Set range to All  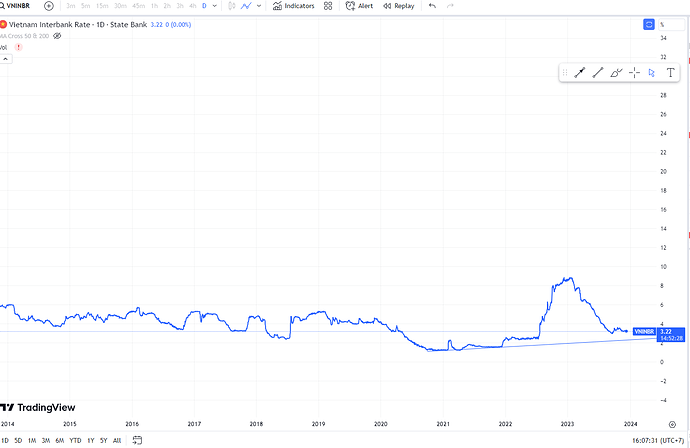[117, 440]
